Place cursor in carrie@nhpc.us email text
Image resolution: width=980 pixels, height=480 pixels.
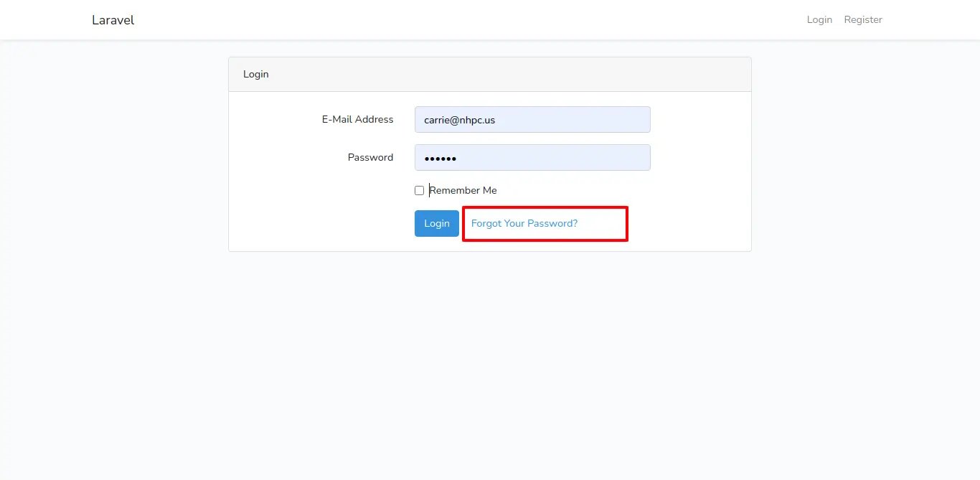[459, 120]
